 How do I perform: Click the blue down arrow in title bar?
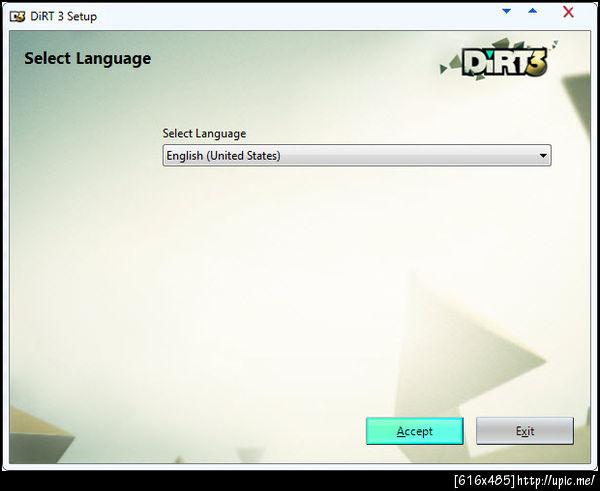pyautogui.click(x=506, y=11)
